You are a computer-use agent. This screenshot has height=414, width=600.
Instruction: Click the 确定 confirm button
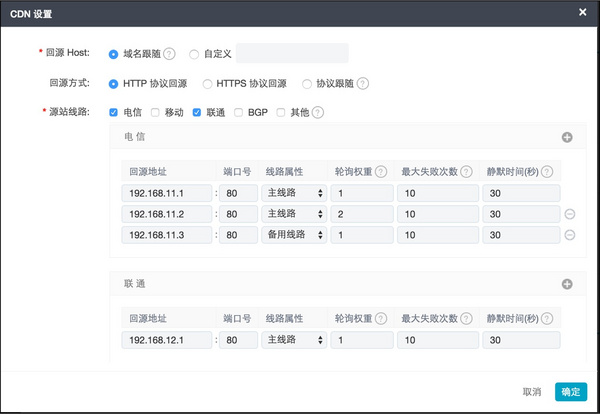pyautogui.click(x=570, y=391)
